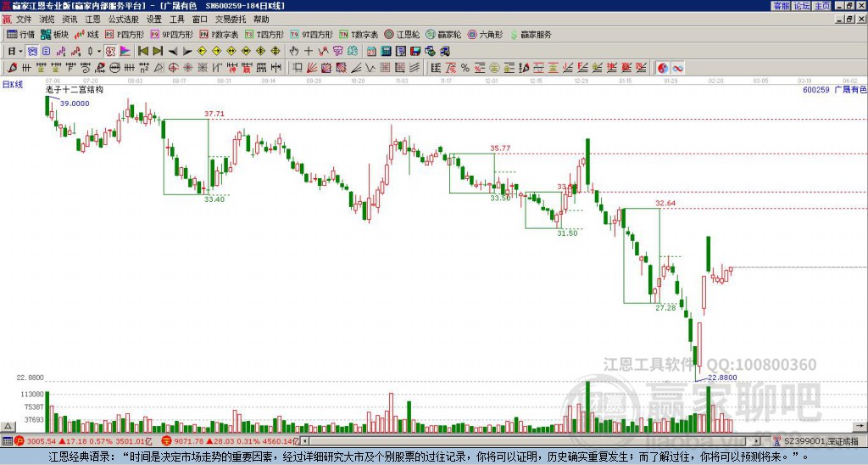Click the 37.71 price level label
This screenshot has width=868, height=465.
point(214,115)
